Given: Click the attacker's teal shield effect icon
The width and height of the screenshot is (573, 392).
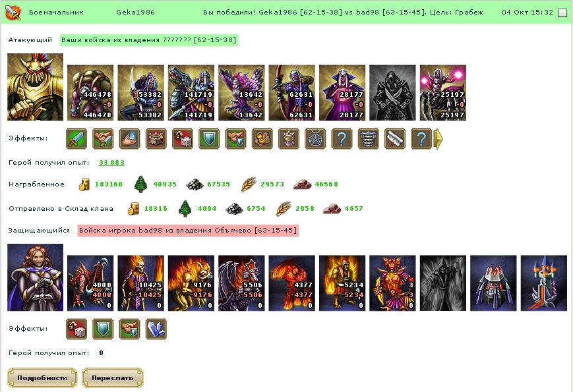Looking at the screenshot, I should 209,139.
